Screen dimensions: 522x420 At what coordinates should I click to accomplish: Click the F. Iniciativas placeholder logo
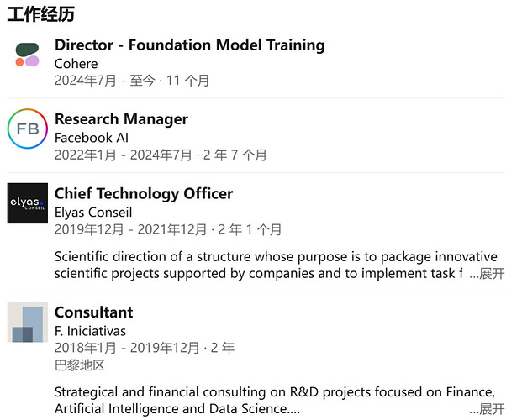27,322
